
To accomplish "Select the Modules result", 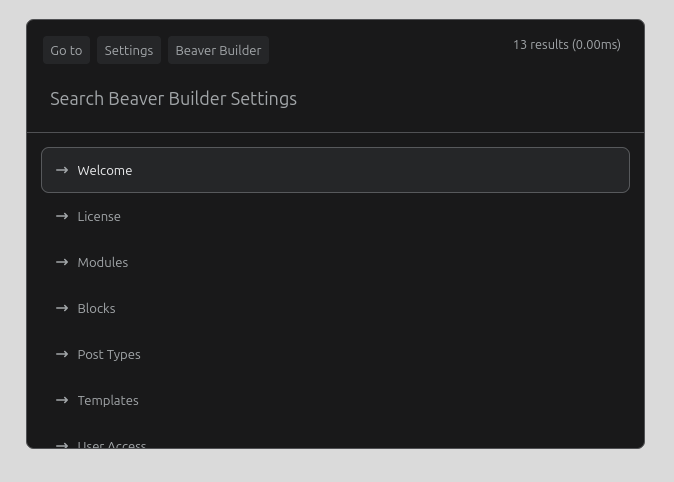I will point(335,262).
